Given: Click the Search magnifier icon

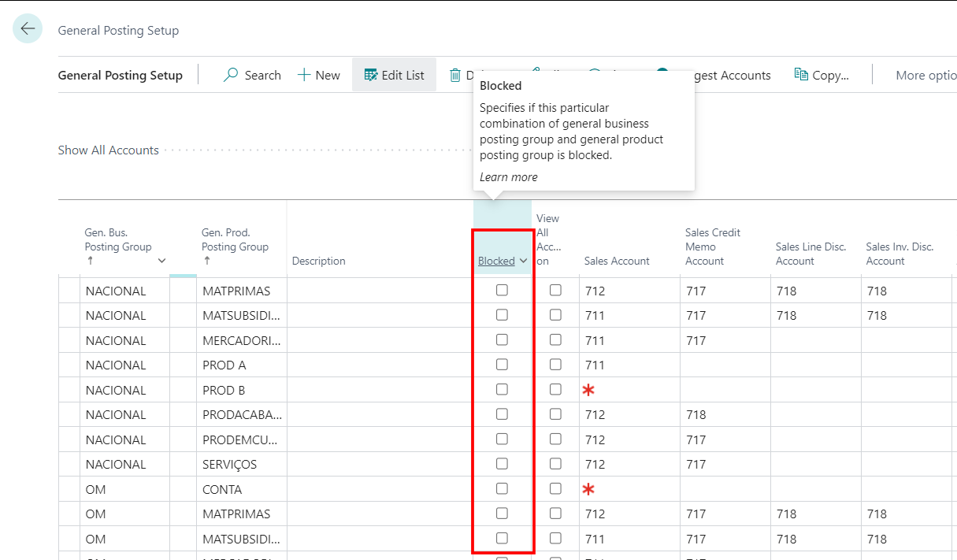Looking at the screenshot, I should pyautogui.click(x=231, y=76).
